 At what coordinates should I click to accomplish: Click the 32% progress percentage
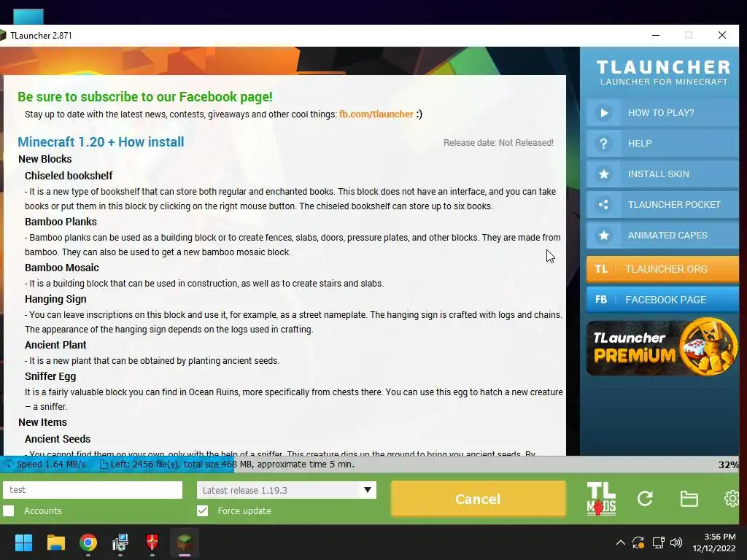pos(729,464)
